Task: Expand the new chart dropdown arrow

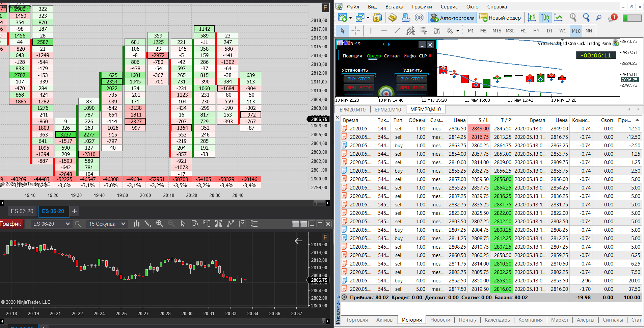Action: tap(350, 18)
